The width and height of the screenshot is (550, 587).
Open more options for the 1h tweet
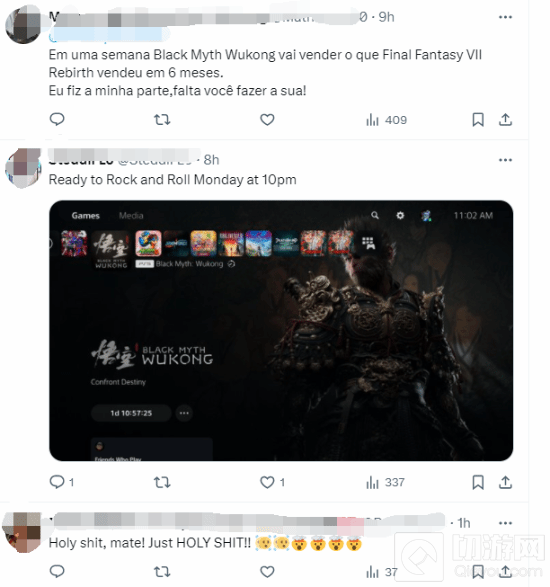pyautogui.click(x=505, y=523)
